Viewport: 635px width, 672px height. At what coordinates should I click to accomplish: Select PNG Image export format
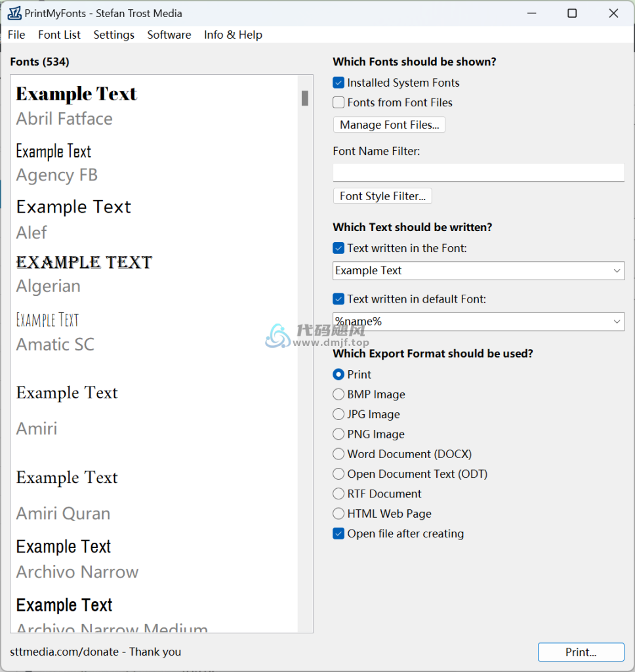(338, 434)
